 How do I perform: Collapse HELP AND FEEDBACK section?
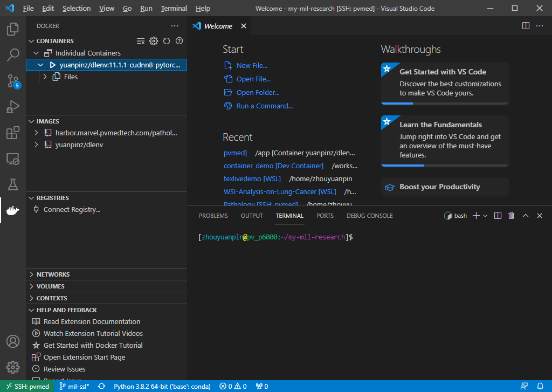31,310
